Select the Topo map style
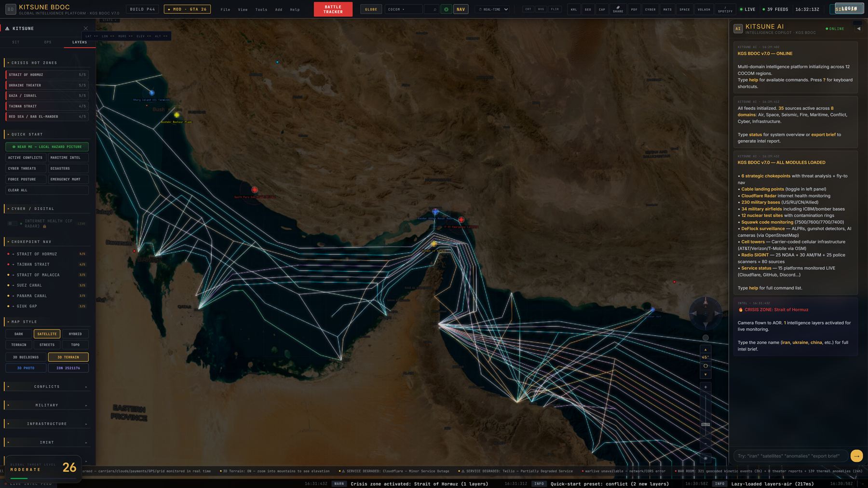This screenshot has height=488, width=868. tap(75, 345)
